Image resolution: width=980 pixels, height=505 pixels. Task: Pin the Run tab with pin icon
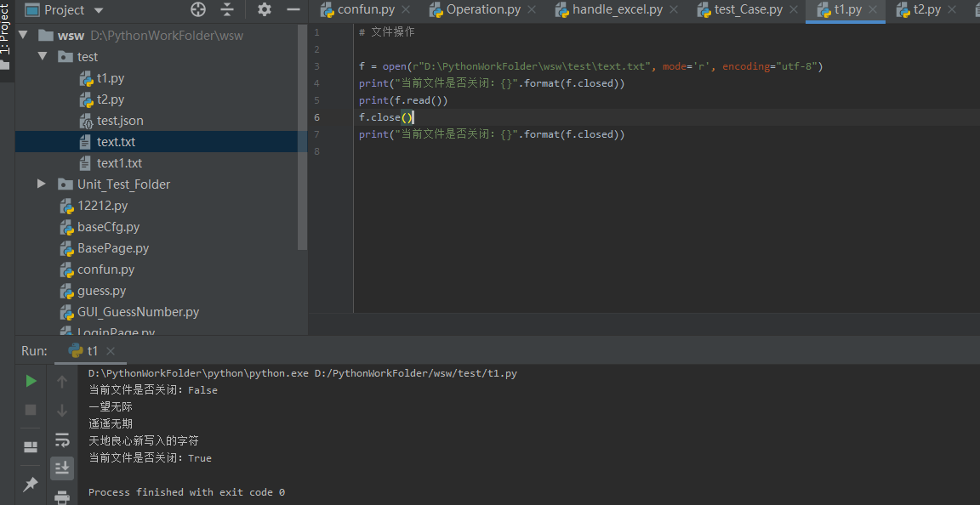click(x=30, y=484)
